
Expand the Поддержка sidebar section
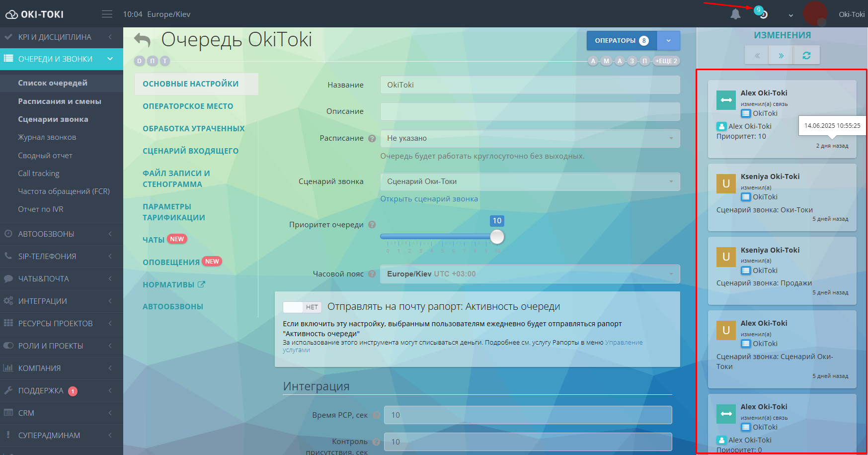[x=62, y=391]
